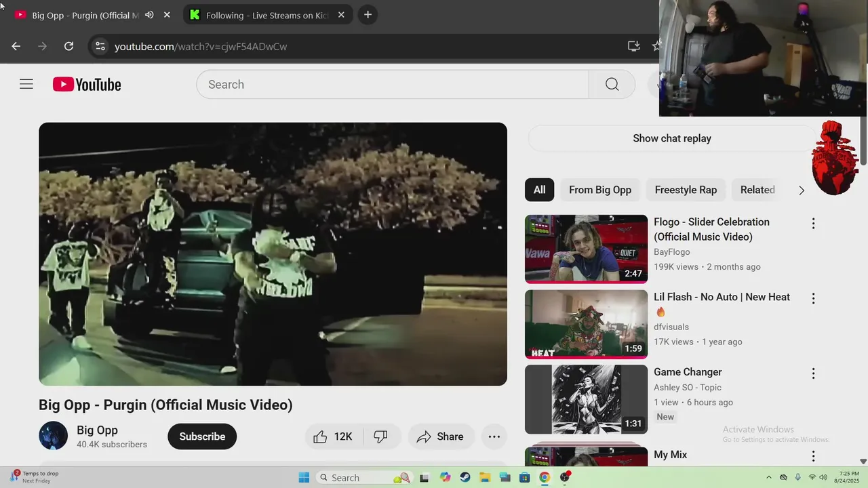Show hidden system tray icons
Screen dimensions: 868x488
coord(768,477)
